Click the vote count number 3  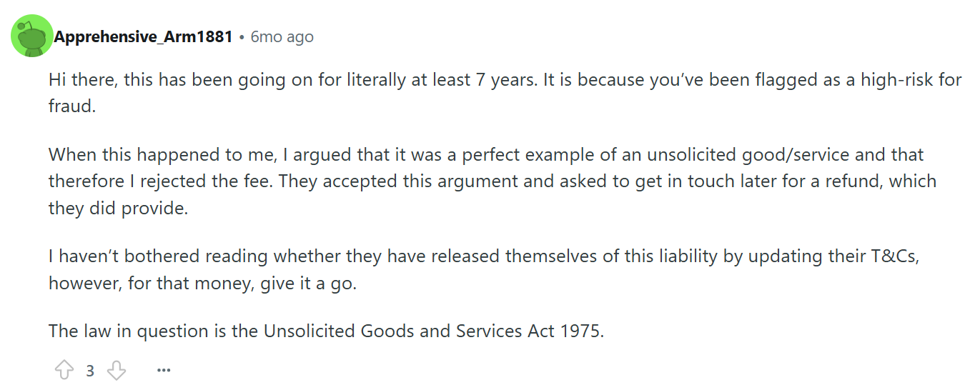[90, 371]
